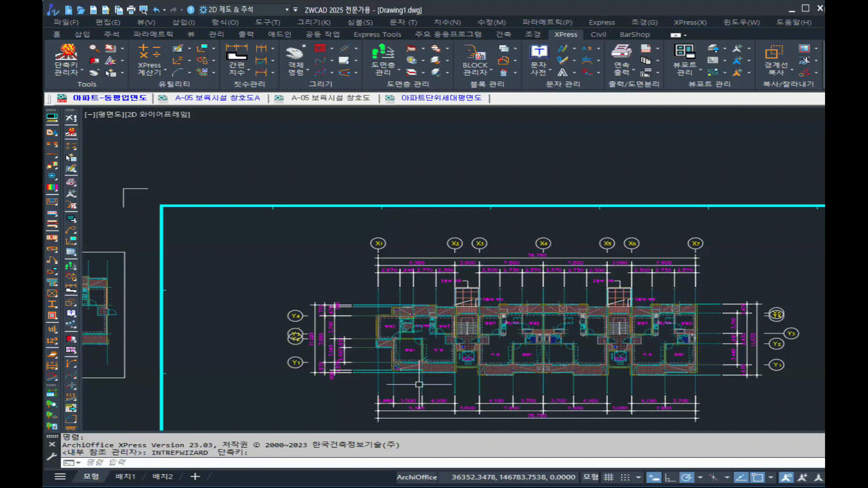Screen dimensions: 868x488
Task: Open the A-05 보육시설 창호도A drawing link
Action: 217,98
